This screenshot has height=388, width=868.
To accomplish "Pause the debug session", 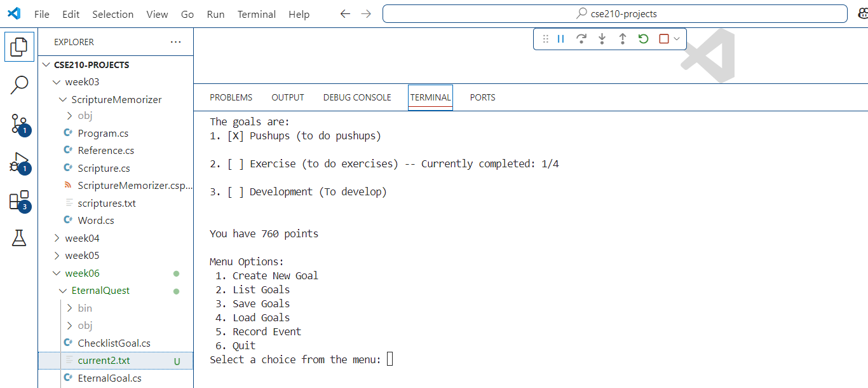I will tap(561, 39).
